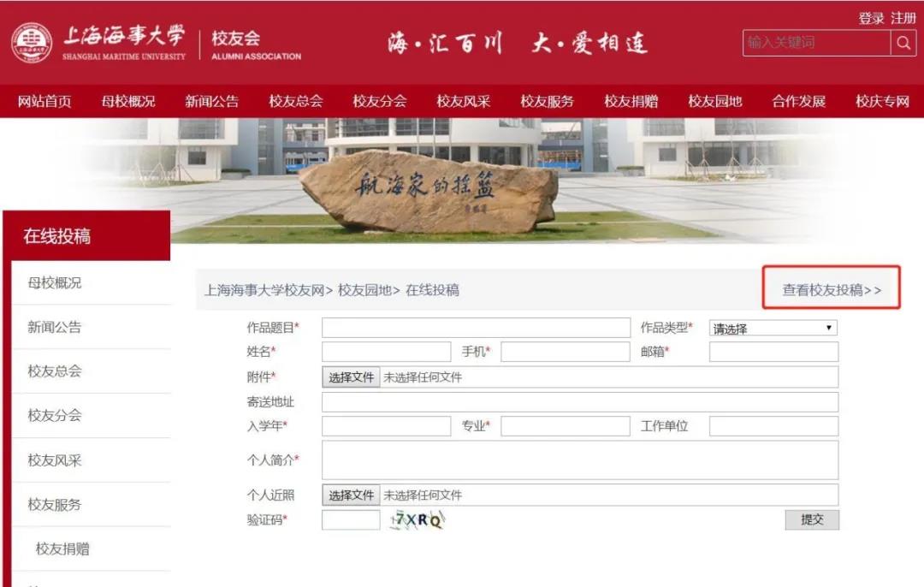Click the 个人简介 text area

point(580,460)
